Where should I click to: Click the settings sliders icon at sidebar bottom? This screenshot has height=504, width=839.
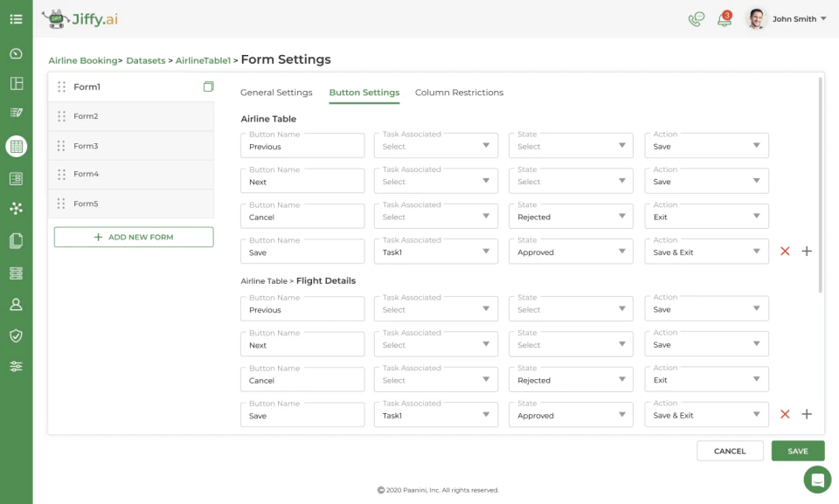click(x=16, y=366)
